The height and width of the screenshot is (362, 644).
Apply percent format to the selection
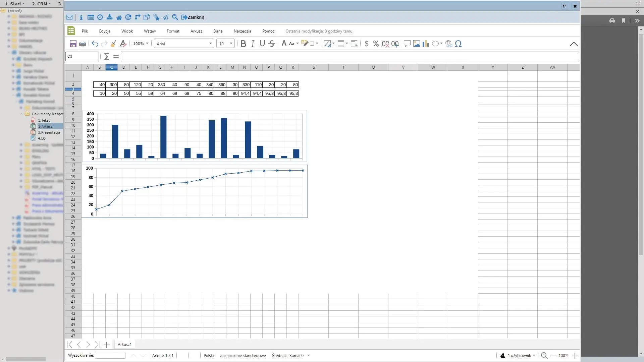tap(376, 44)
